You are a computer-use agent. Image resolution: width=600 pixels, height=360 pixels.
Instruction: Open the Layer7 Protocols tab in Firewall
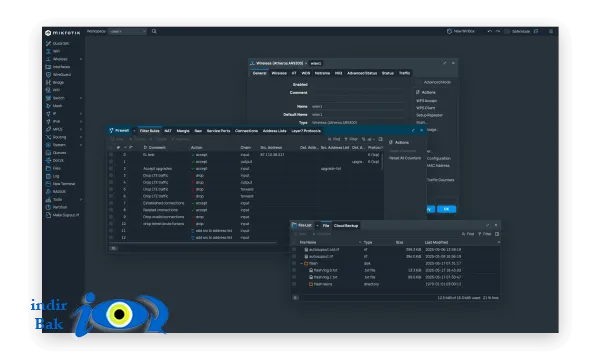click(306, 131)
